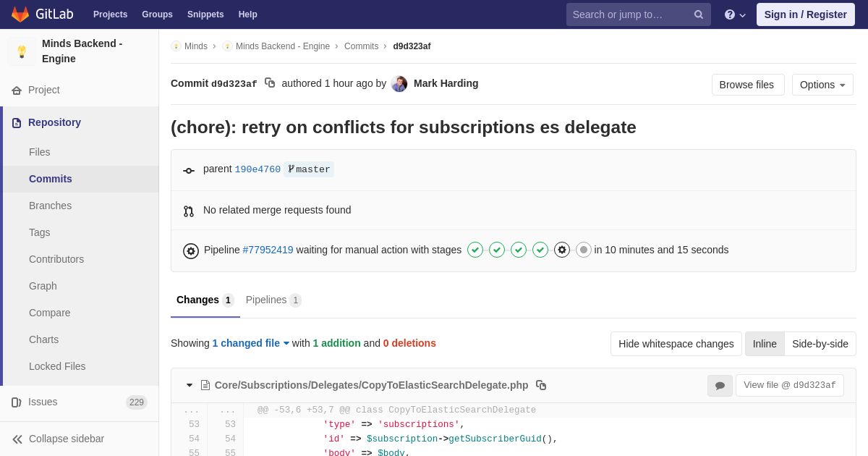Focus the Search or jump to field
Image resolution: width=868 pixels, height=456 pixels.
point(629,14)
